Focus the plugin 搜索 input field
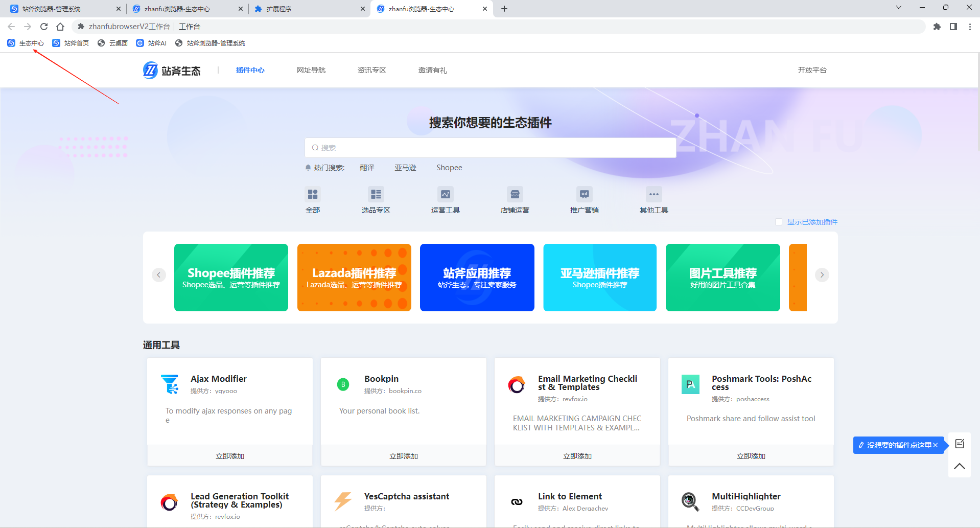The width and height of the screenshot is (980, 528). click(x=491, y=148)
